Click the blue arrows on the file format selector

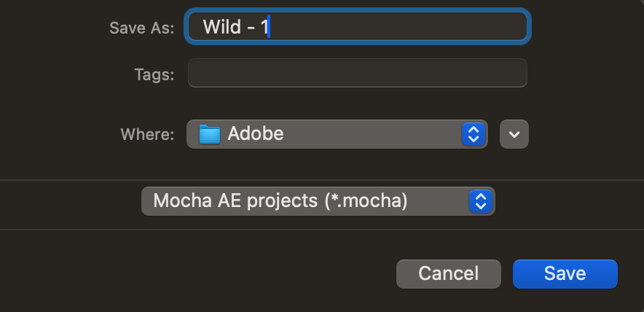coord(479,201)
